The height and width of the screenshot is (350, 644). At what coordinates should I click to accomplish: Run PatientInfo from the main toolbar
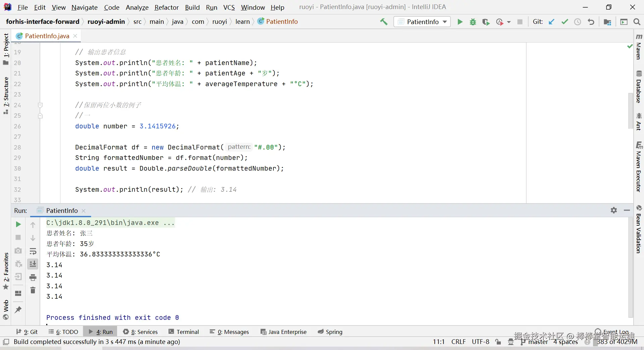click(x=460, y=22)
